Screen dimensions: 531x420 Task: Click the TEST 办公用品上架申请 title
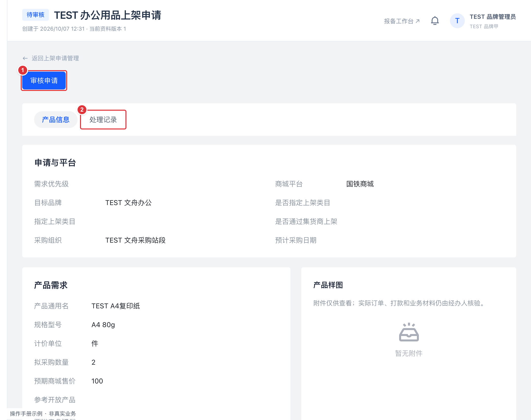point(107,15)
